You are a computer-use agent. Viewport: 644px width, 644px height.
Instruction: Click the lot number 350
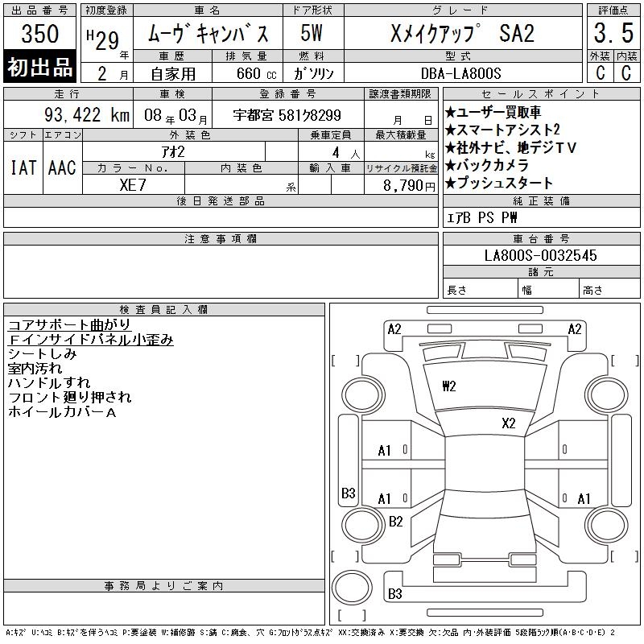[x=39, y=33]
